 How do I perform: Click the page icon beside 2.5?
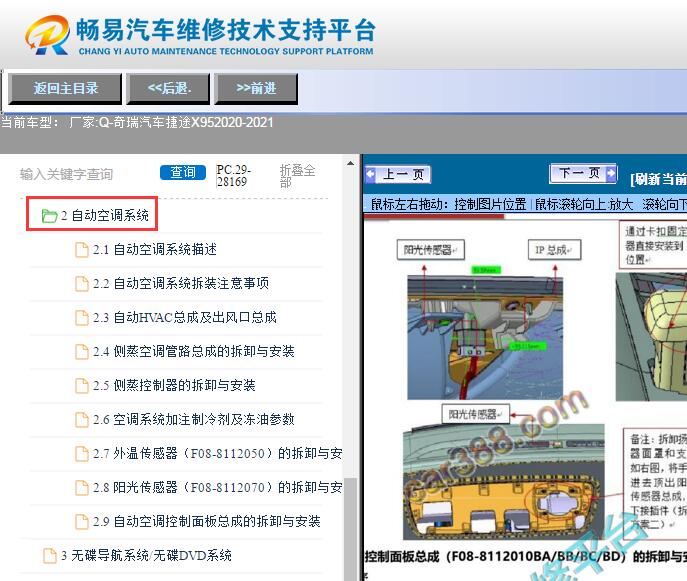pos(82,386)
